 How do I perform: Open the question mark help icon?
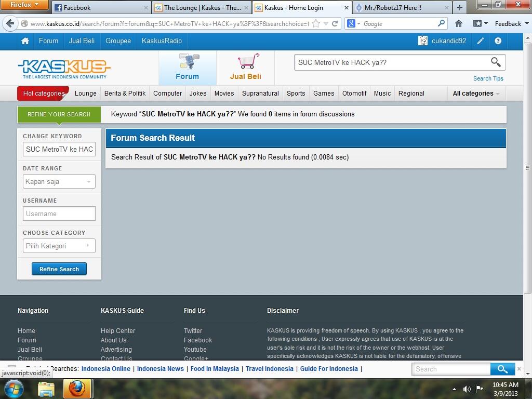pos(498,41)
